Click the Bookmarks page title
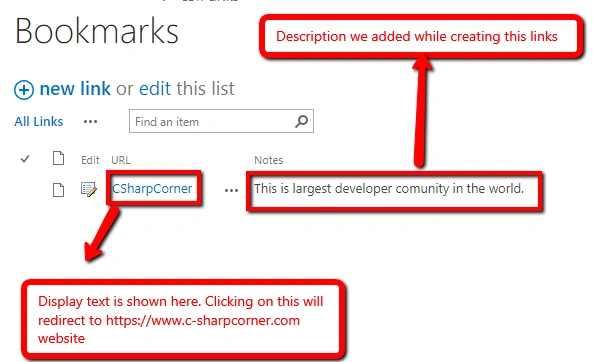 (97, 31)
